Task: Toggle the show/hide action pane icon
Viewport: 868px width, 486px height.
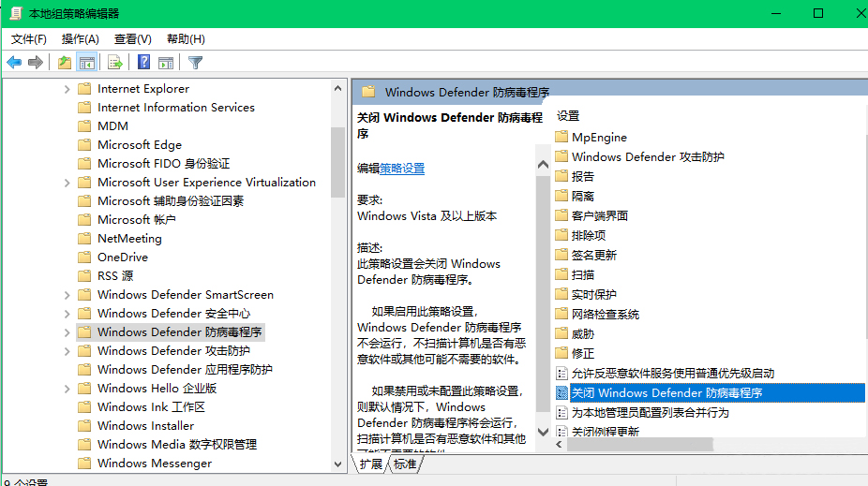Action: point(166,63)
